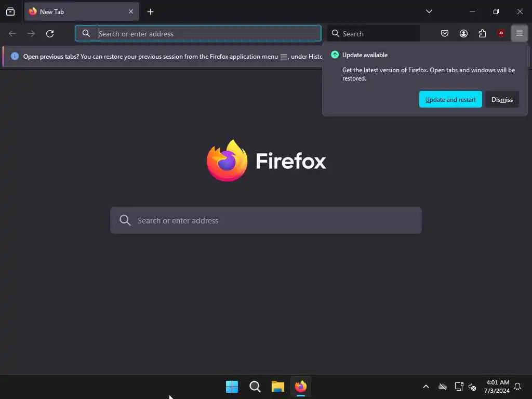This screenshot has height=399, width=532.
Task: Open Firefox View from the tab bar
Action: (x=10, y=11)
